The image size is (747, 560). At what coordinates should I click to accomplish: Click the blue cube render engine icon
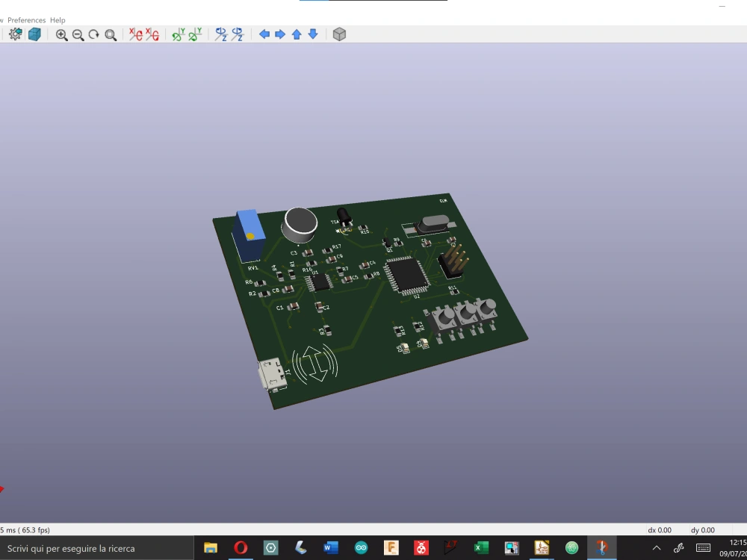tap(35, 34)
